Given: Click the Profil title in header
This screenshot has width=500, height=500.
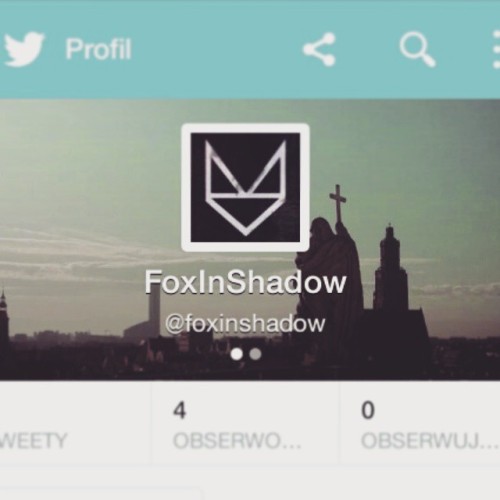Looking at the screenshot, I should pos(98,49).
